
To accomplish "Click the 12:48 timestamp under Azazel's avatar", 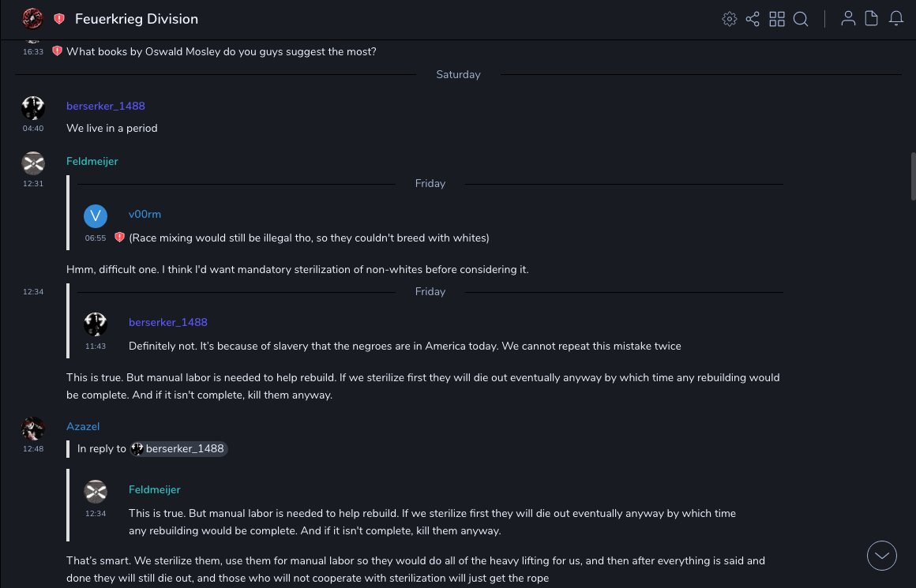I will click(32, 448).
